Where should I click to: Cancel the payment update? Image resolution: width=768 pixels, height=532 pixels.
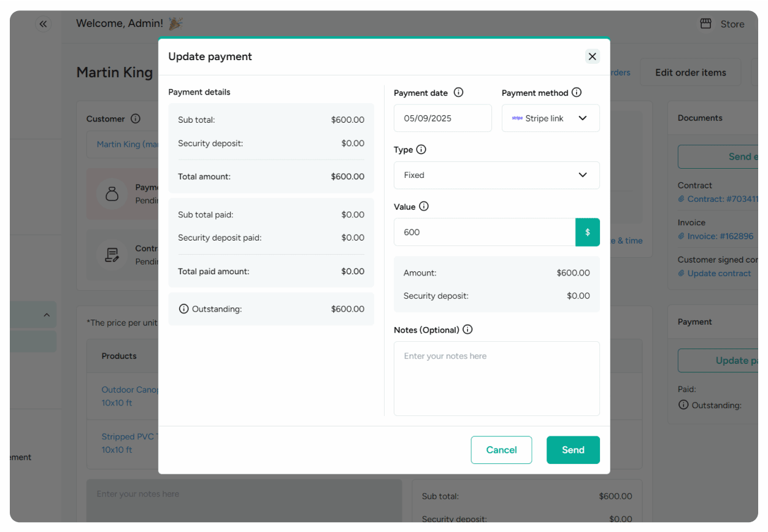pos(501,450)
